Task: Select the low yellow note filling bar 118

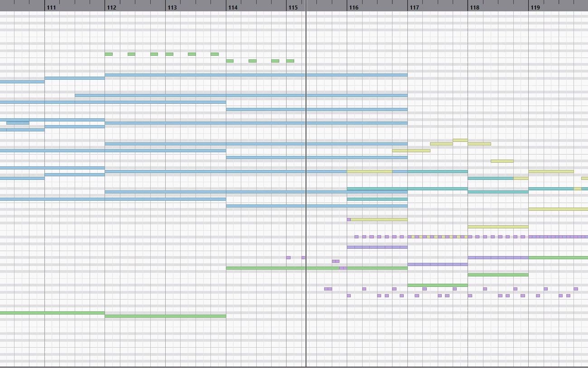Action: [498, 227]
